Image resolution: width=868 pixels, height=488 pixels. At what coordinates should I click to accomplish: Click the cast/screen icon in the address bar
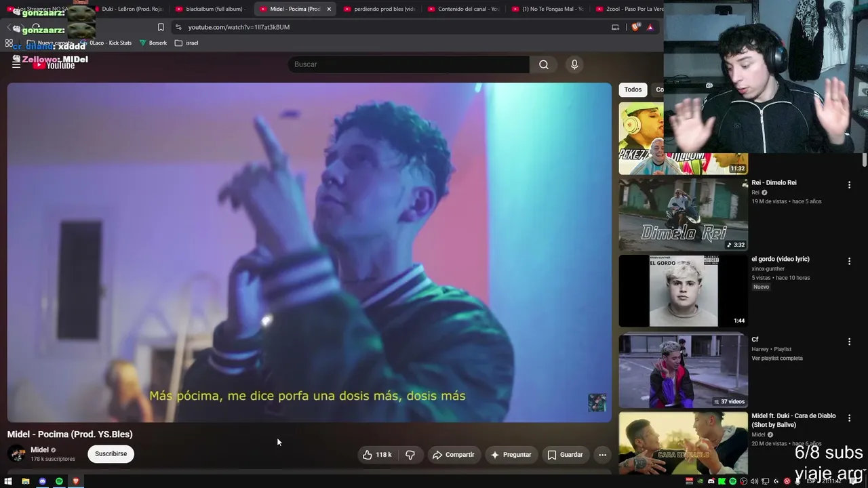click(615, 27)
